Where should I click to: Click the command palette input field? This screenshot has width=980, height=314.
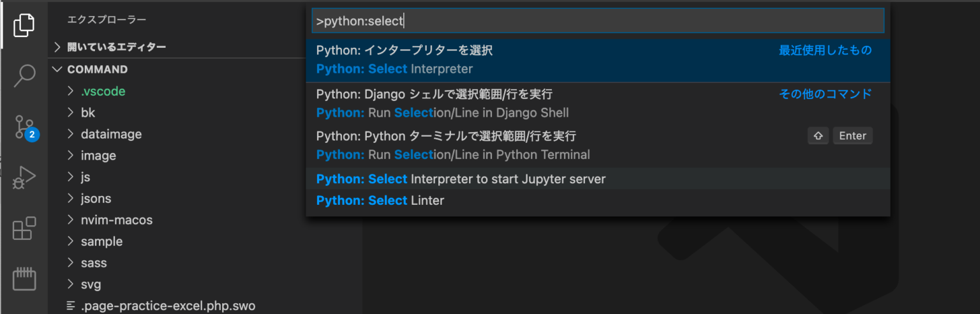[597, 21]
